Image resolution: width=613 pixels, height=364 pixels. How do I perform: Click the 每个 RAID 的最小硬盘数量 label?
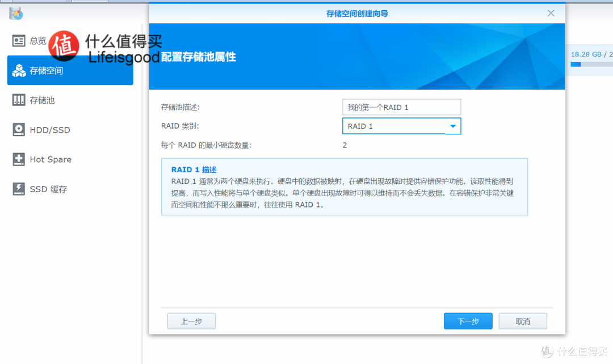pos(207,145)
